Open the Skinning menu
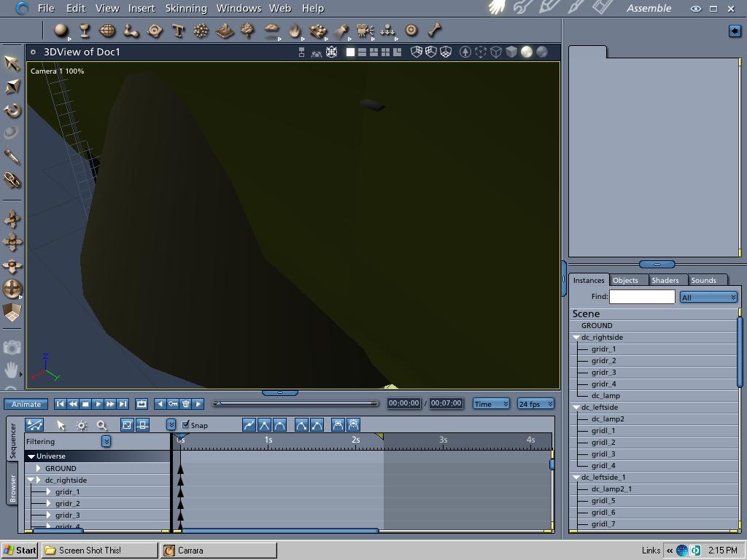Viewport: 747px width, 560px height. click(x=186, y=8)
